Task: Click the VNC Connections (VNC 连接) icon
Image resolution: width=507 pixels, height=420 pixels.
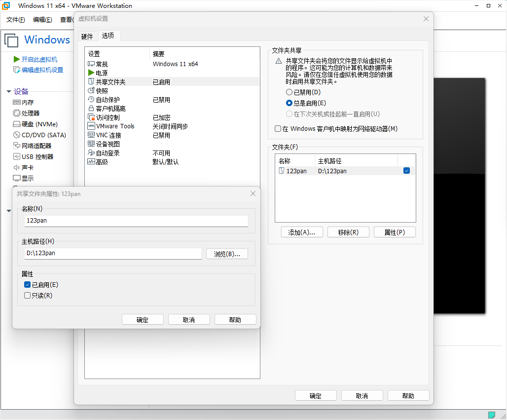Action: click(x=91, y=135)
